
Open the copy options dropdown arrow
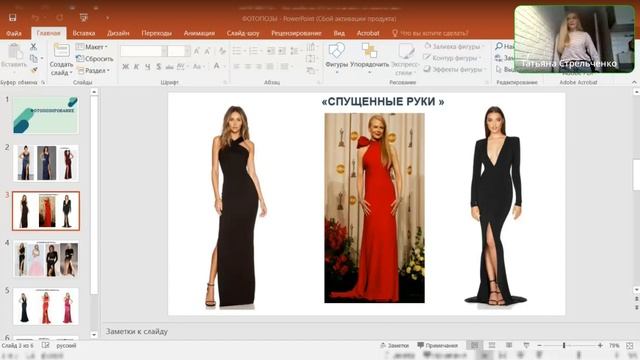(42, 58)
